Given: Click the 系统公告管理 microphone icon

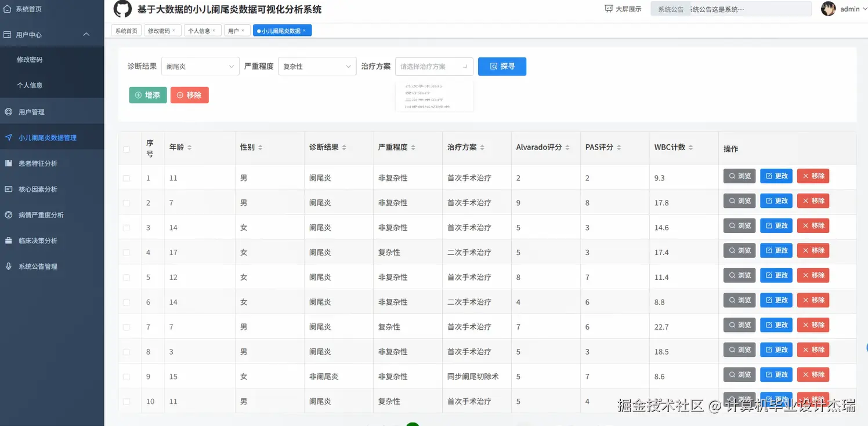Looking at the screenshot, I should pos(8,266).
